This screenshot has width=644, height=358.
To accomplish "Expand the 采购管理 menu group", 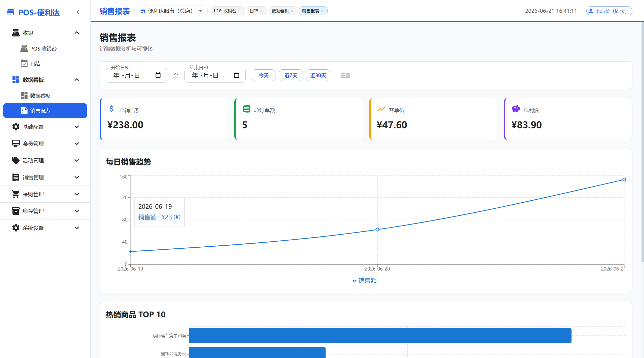I will point(77,194).
